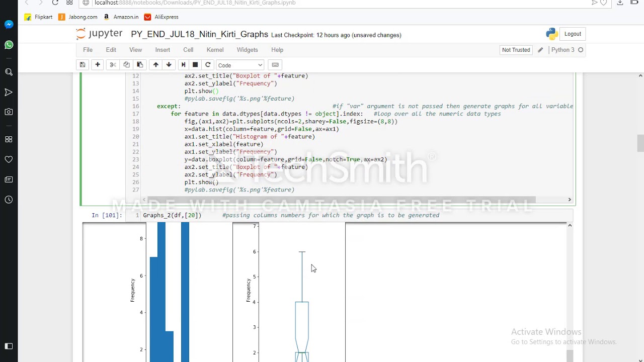
Task: Interrupt the kernel with stop icon
Action: (x=195, y=65)
